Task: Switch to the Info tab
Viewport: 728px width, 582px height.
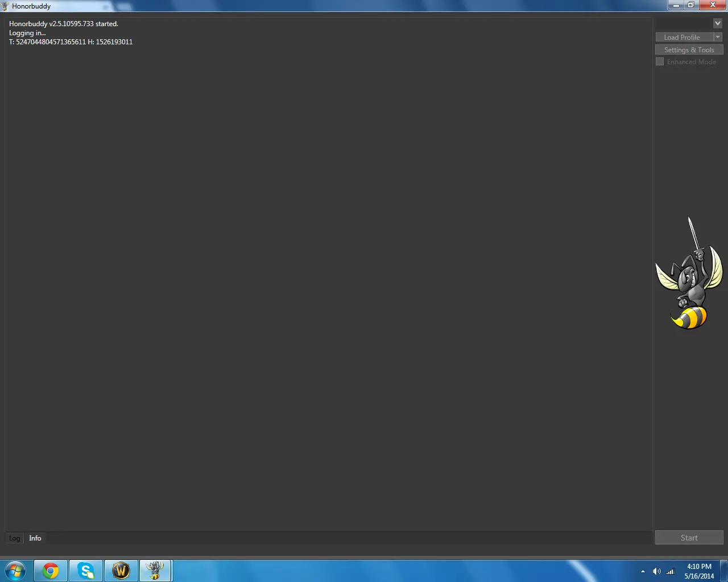Action: pos(35,538)
